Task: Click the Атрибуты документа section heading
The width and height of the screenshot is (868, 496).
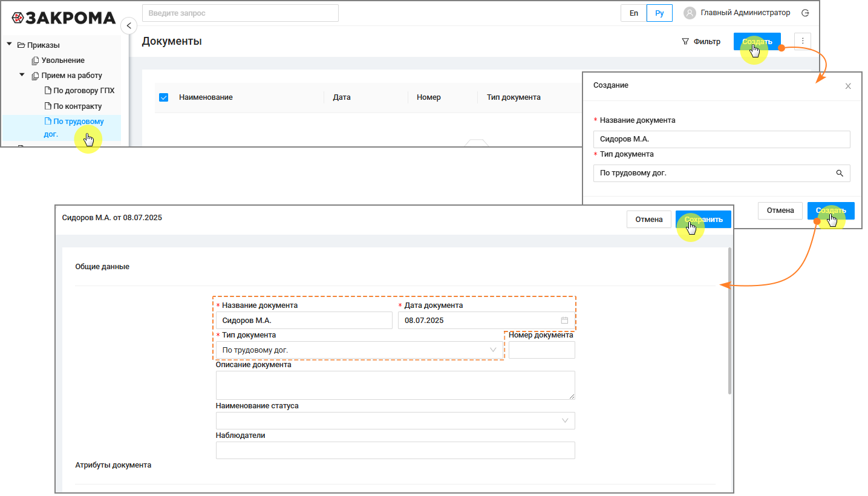Action: pyautogui.click(x=113, y=465)
